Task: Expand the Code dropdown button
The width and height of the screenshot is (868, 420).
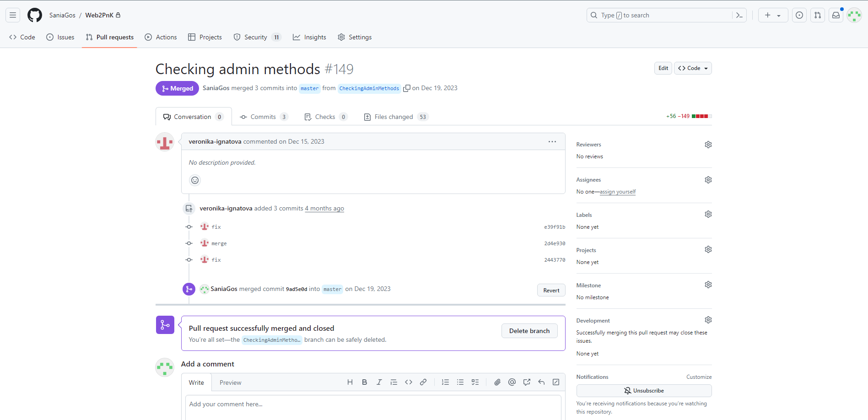Action: point(693,68)
